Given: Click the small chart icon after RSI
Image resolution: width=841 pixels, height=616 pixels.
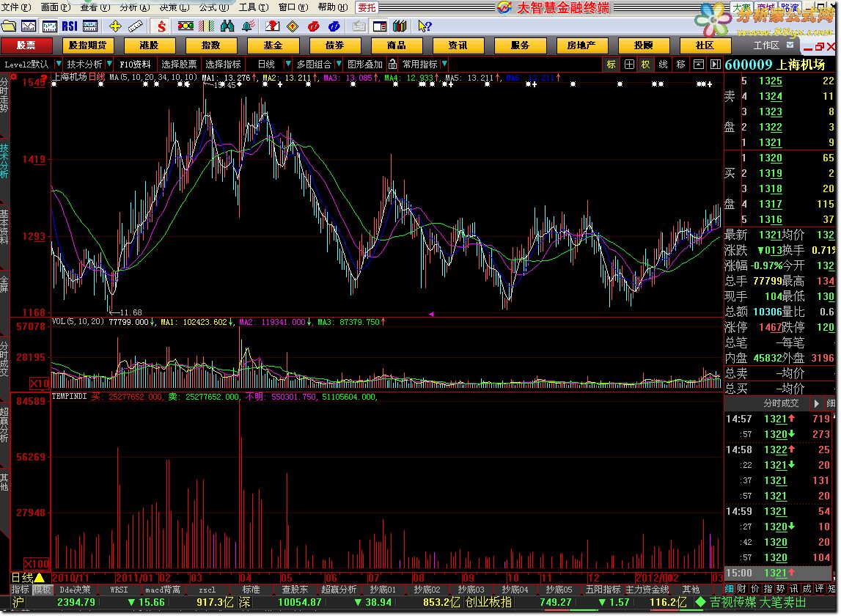Looking at the screenshot, I should tap(90, 26).
